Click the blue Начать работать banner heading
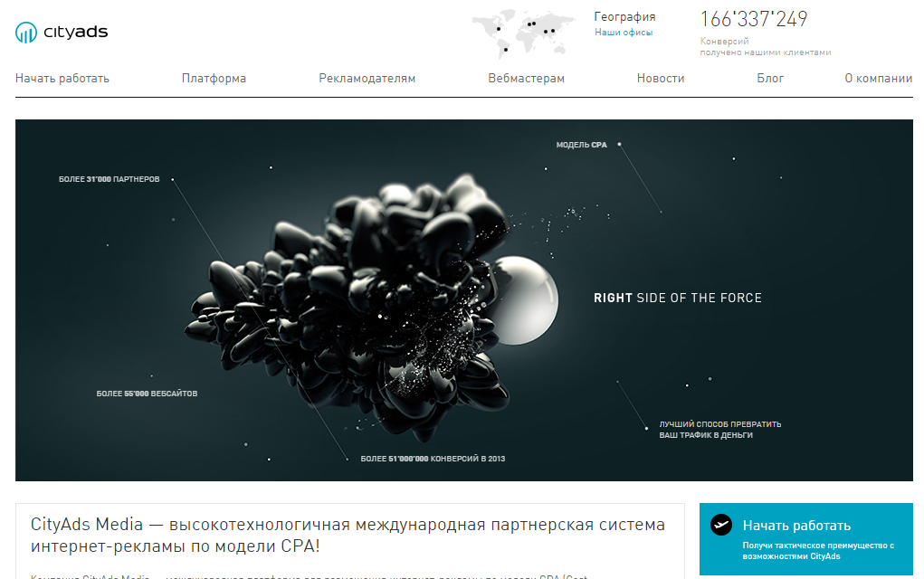Viewport: 924px width, 579px height. pos(796,526)
